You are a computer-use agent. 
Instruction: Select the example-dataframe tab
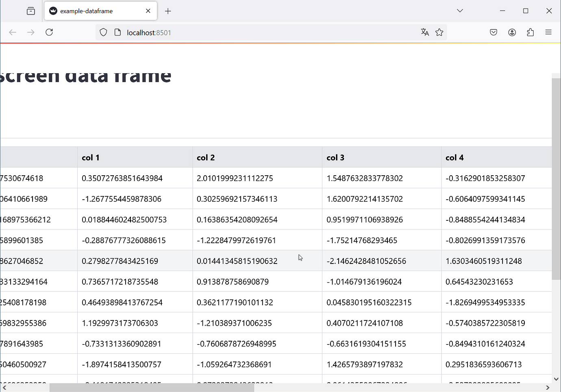pos(93,11)
